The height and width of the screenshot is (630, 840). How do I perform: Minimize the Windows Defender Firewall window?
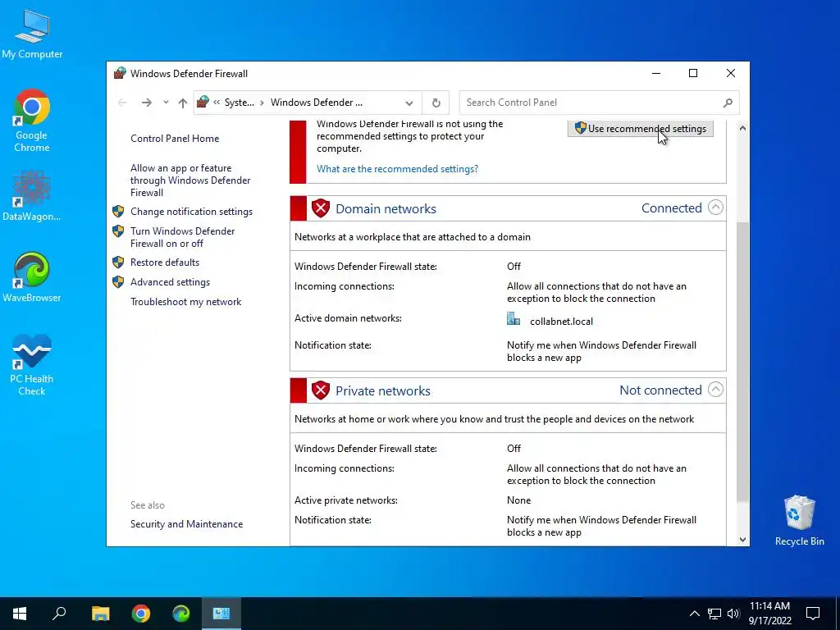(655, 73)
